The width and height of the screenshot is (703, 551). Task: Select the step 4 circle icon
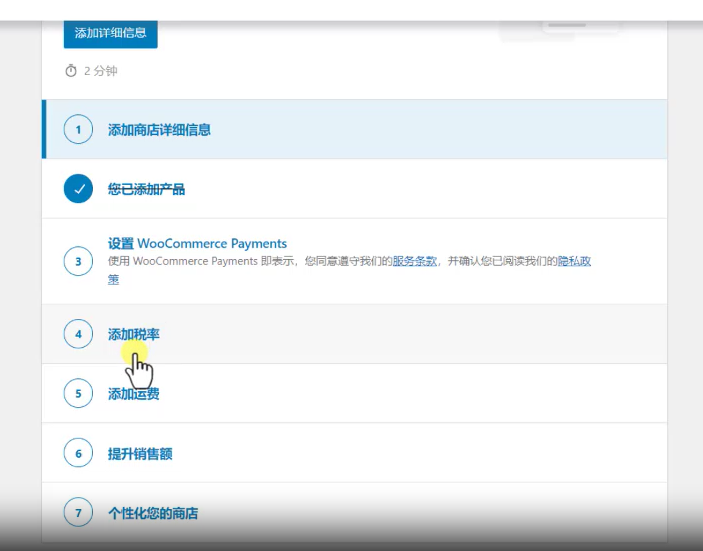point(78,334)
